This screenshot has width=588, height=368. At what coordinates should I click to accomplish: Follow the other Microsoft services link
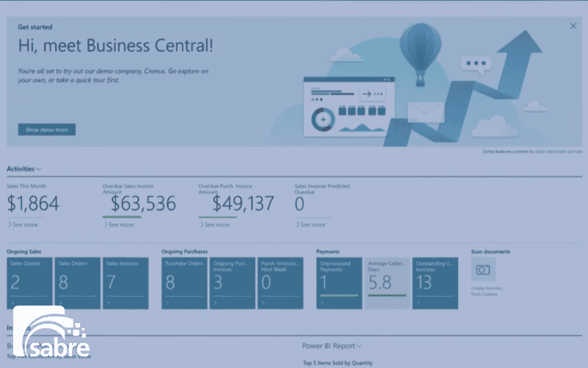coord(559,152)
